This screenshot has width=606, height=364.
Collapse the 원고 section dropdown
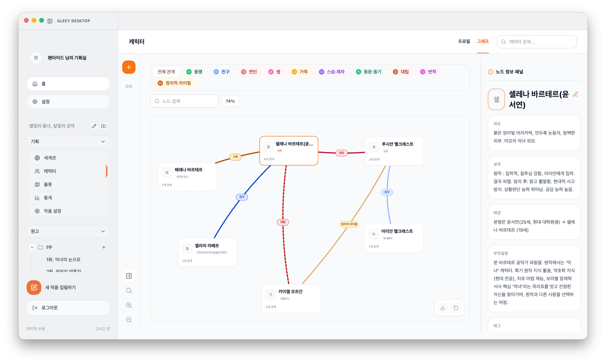tap(68, 231)
